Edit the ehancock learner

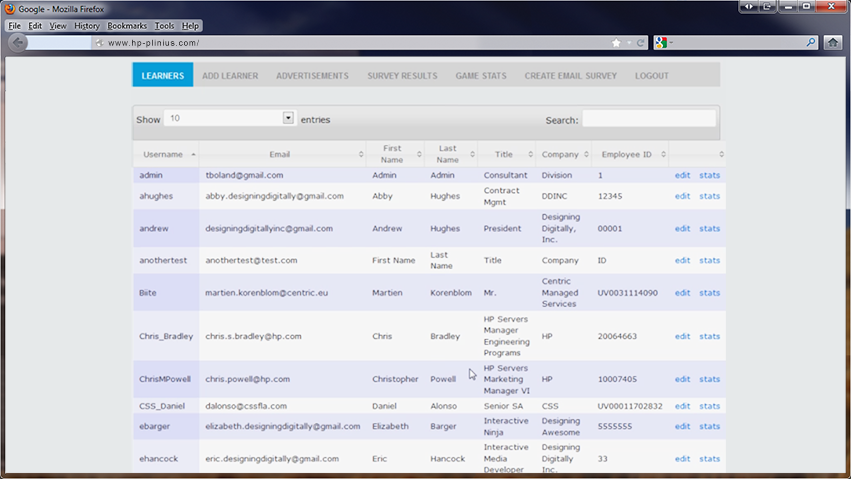pos(682,458)
